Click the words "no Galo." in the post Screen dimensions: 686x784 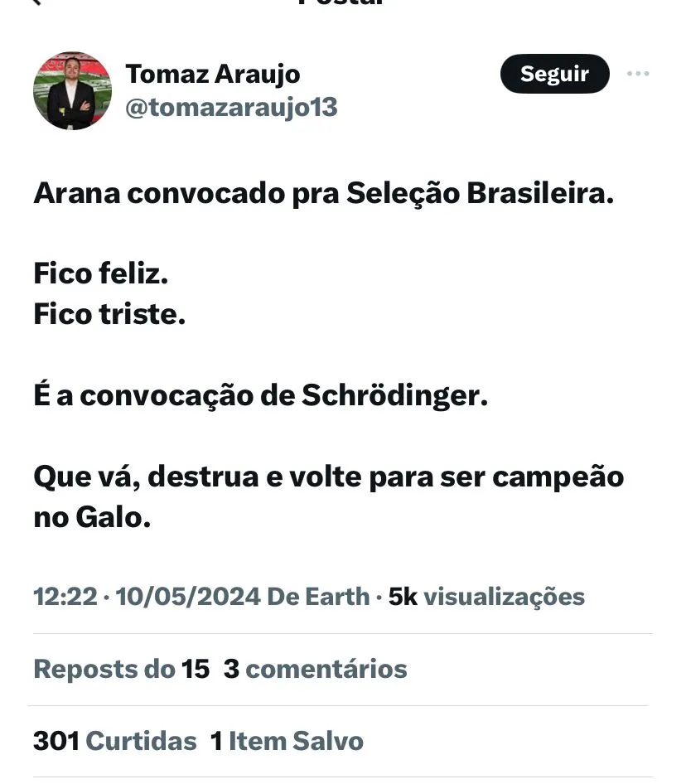(x=93, y=518)
